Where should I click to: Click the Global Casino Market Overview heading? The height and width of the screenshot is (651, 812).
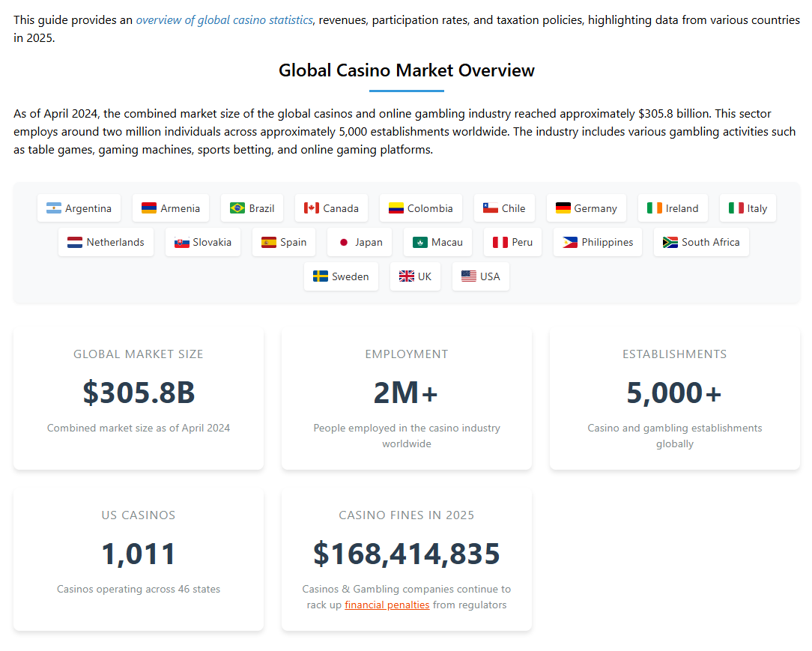tap(407, 70)
